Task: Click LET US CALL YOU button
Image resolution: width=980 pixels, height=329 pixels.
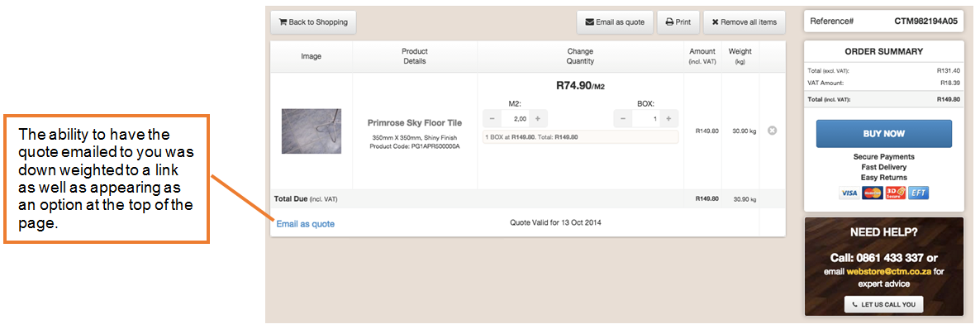Action: tap(884, 304)
